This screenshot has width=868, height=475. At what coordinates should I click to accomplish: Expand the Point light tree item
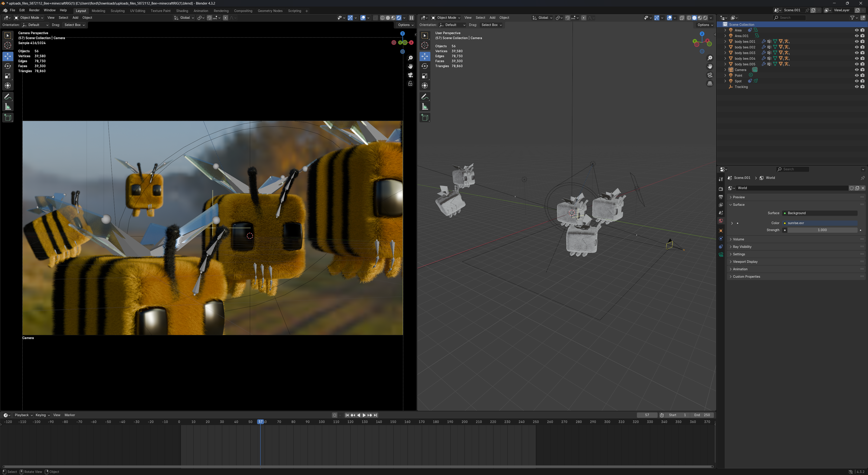click(x=725, y=76)
